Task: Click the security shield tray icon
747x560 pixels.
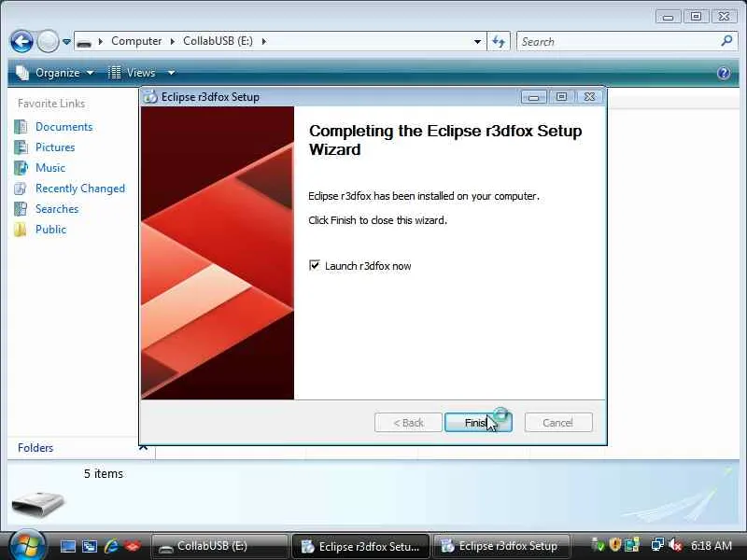Action: [615, 545]
